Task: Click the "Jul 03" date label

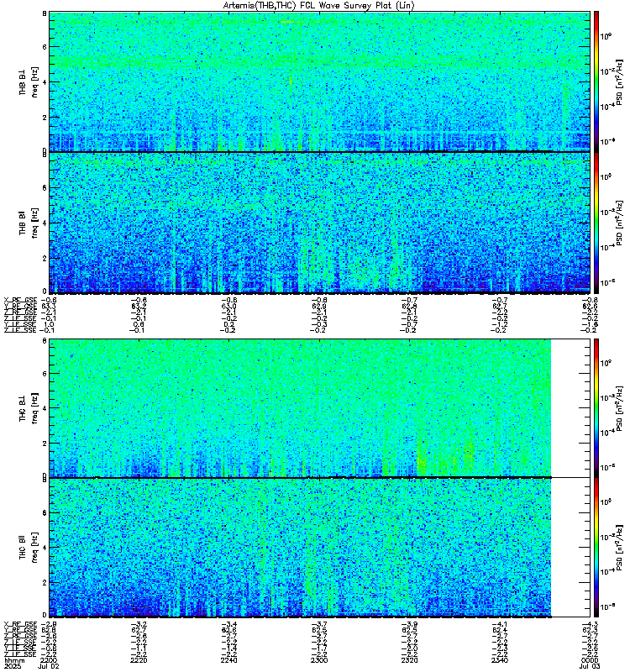Action: tap(591, 666)
